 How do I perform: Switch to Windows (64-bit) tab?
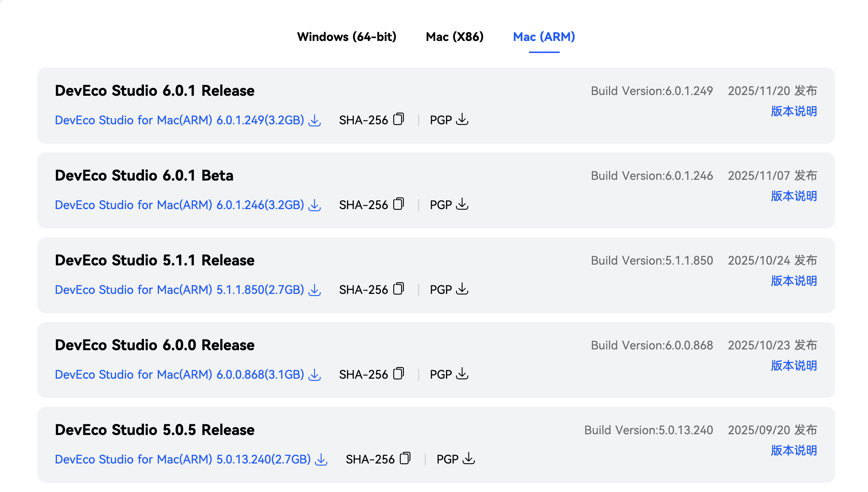[346, 37]
